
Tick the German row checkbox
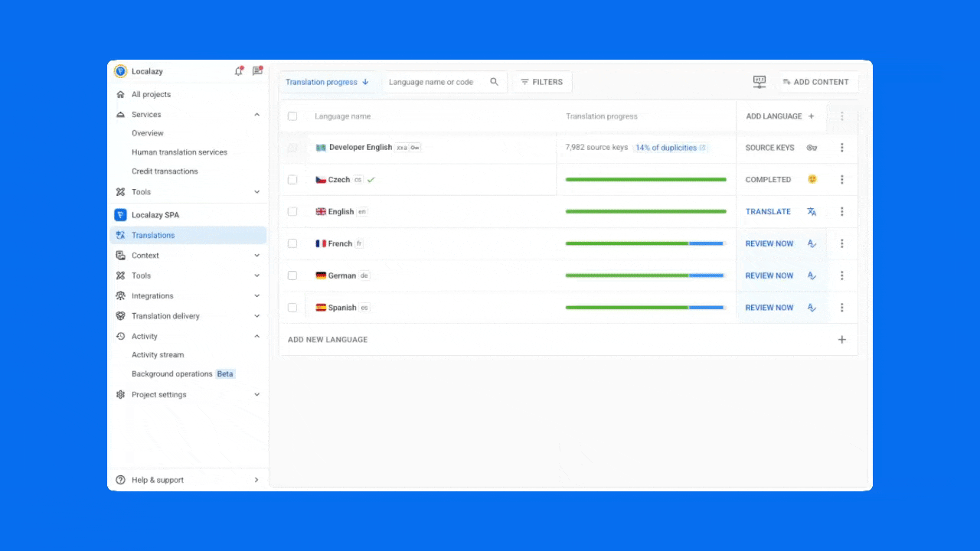click(292, 275)
